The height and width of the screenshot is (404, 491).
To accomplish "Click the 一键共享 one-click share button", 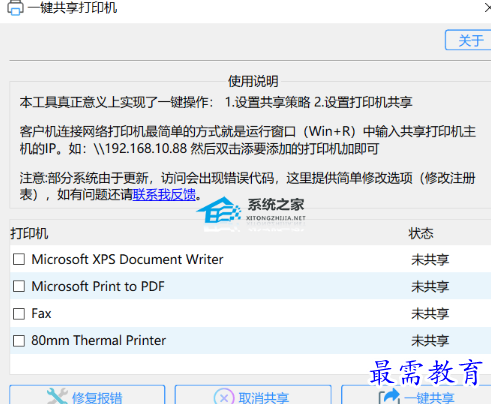I will tap(416, 395).
